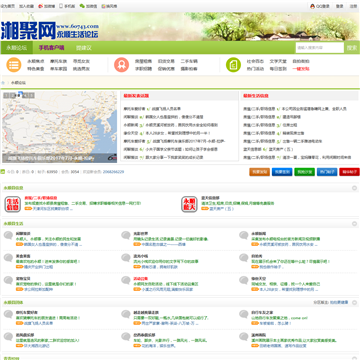Screen dimensions: 360x360
Task: Click the speech bubble icon beside 情侣天空
Action: (x=244, y=280)
